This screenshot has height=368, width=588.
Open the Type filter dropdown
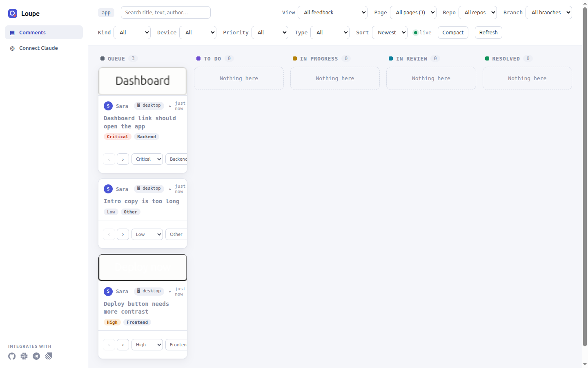click(330, 32)
